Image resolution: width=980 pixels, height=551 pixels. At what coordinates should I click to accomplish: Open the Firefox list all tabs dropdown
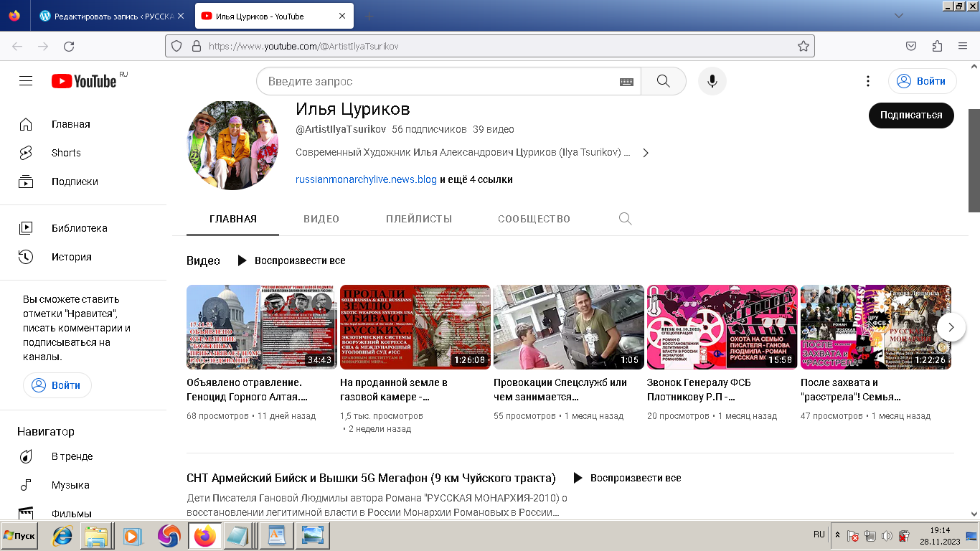[898, 16]
